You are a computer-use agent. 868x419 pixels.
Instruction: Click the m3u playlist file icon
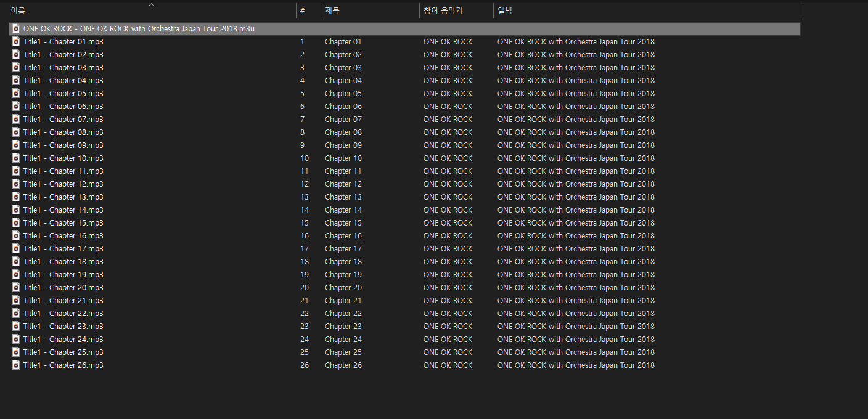click(x=16, y=29)
